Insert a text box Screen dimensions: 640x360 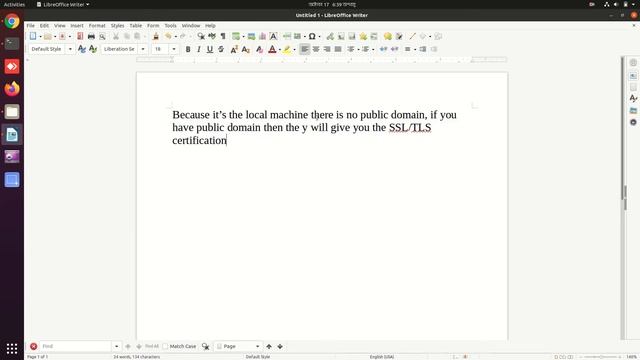(x=273, y=36)
